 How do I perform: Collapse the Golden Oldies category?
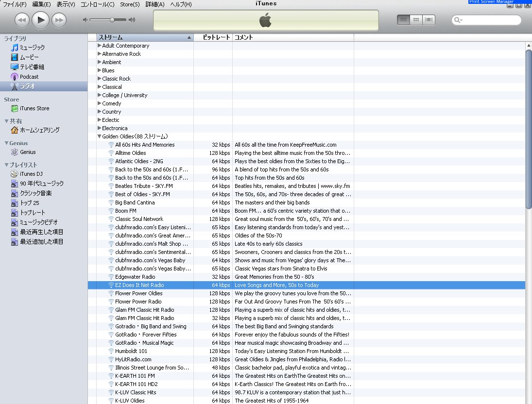[x=99, y=136]
